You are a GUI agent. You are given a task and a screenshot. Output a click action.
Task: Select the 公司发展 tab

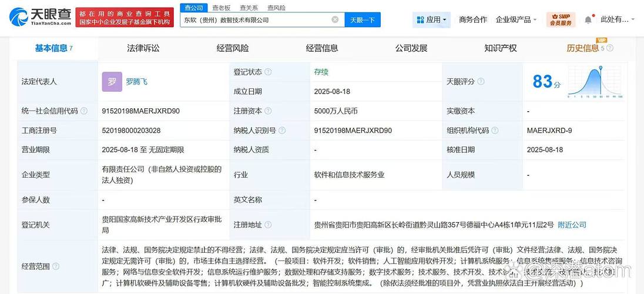click(411, 48)
